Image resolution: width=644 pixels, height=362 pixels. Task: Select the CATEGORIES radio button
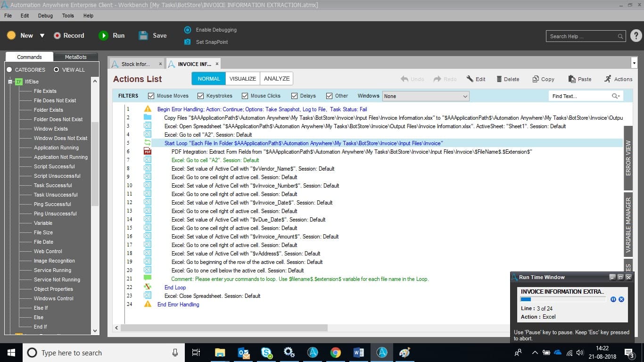tap(9, 70)
